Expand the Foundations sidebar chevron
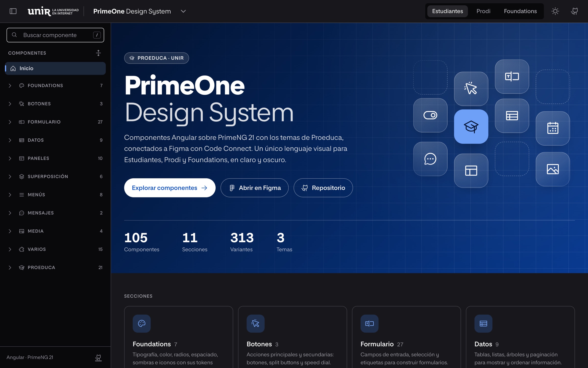 point(10,86)
